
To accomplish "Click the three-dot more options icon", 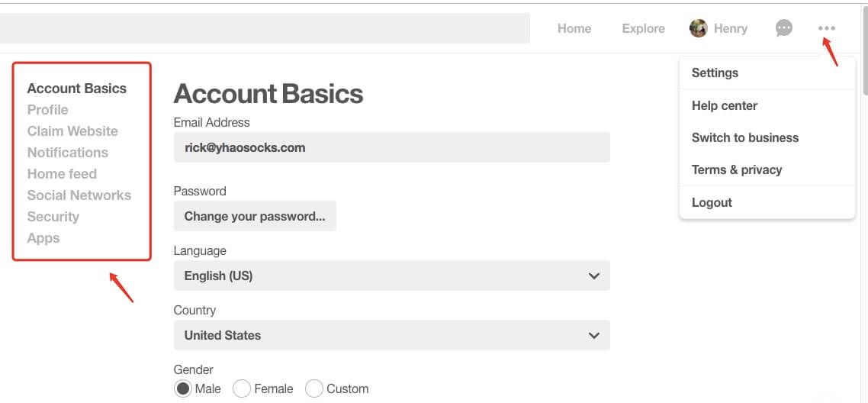I will (x=826, y=29).
